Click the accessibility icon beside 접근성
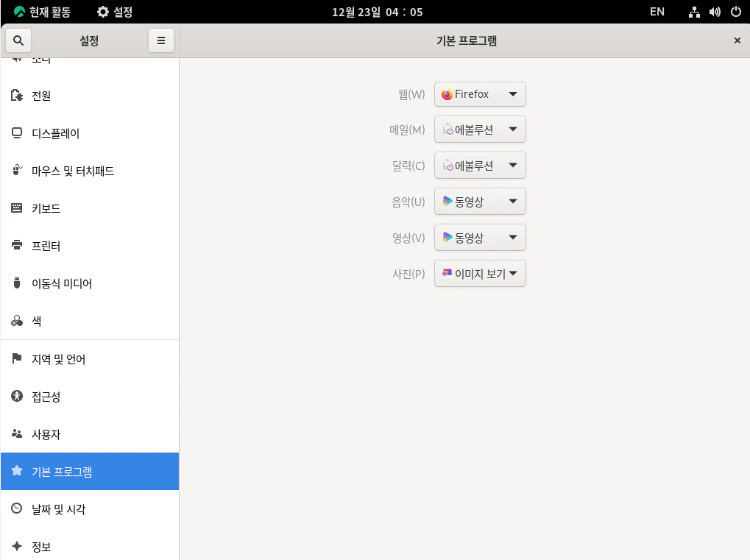 (x=17, y=396)
